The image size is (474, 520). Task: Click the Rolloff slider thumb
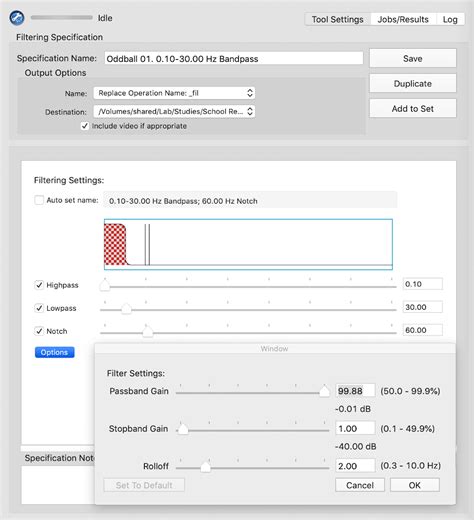pyautogui.click(x=206, y=467)
